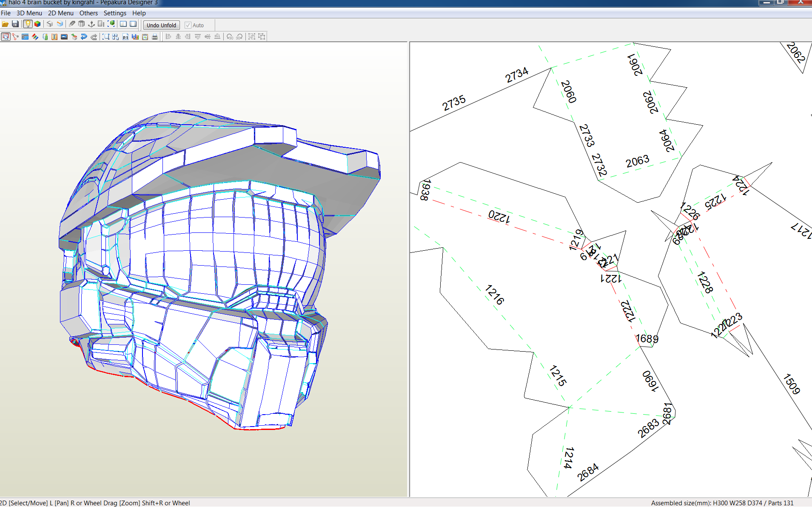
Task: Click the gray cube view icon
Action: coord(50,24)
